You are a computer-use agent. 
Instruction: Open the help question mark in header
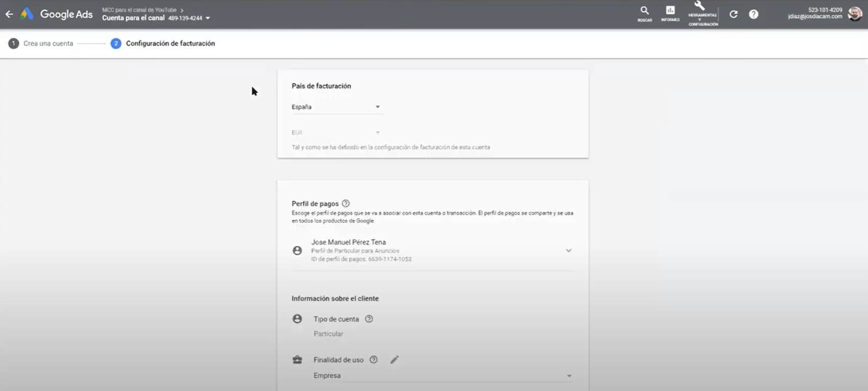click(x=754, y=14)
